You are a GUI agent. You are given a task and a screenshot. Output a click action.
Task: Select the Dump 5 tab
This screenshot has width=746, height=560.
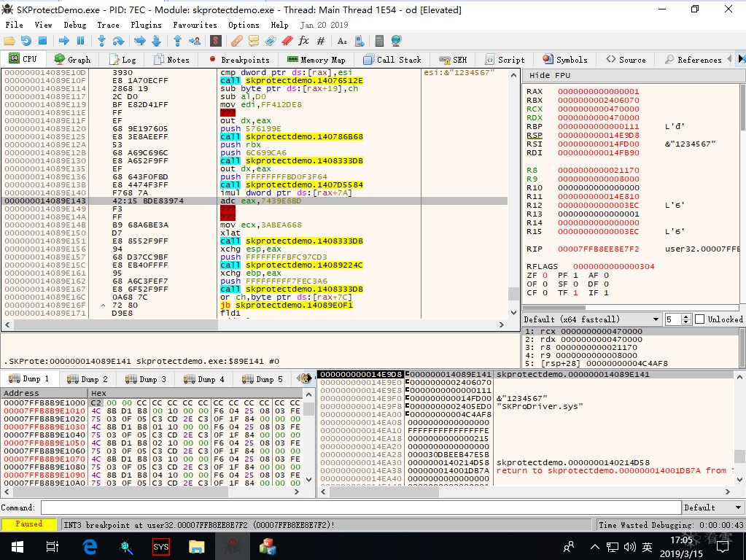(x=263, y=378)
